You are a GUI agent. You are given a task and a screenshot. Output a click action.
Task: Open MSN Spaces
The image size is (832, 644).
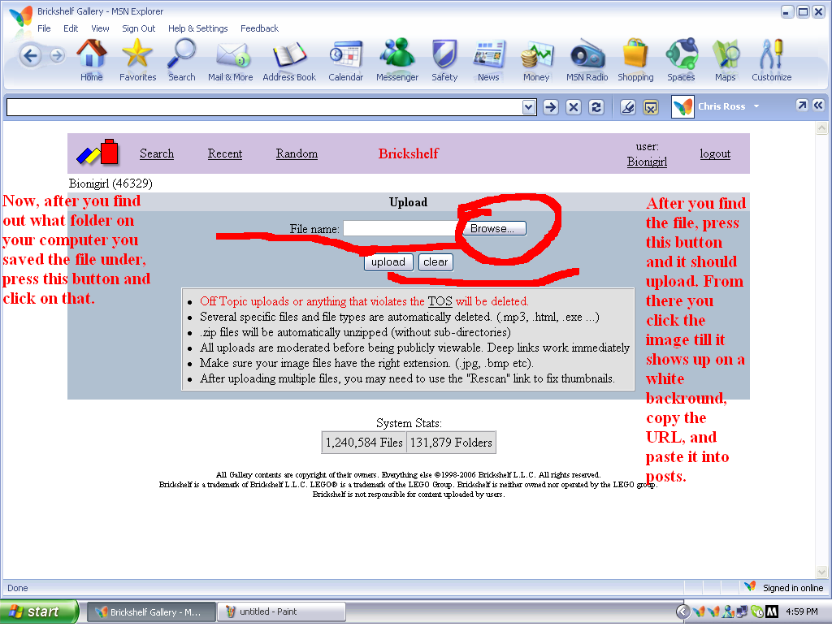[682, 61]
